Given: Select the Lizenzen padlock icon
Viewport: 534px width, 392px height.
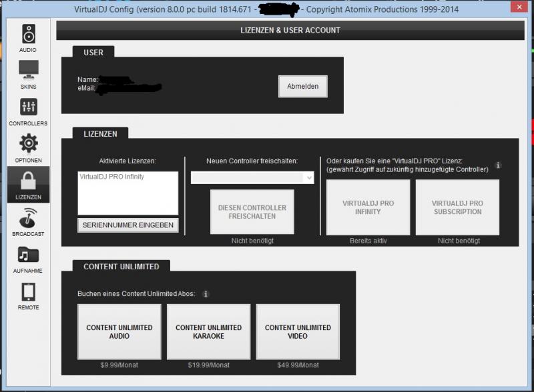Looking at the screenshot, I should (x=28, y=181).
